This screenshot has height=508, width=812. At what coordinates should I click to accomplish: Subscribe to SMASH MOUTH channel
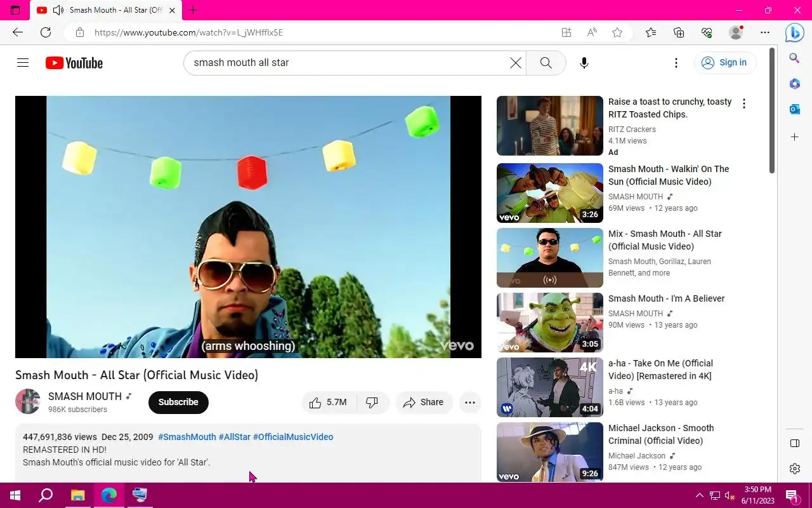click(178, 402)
